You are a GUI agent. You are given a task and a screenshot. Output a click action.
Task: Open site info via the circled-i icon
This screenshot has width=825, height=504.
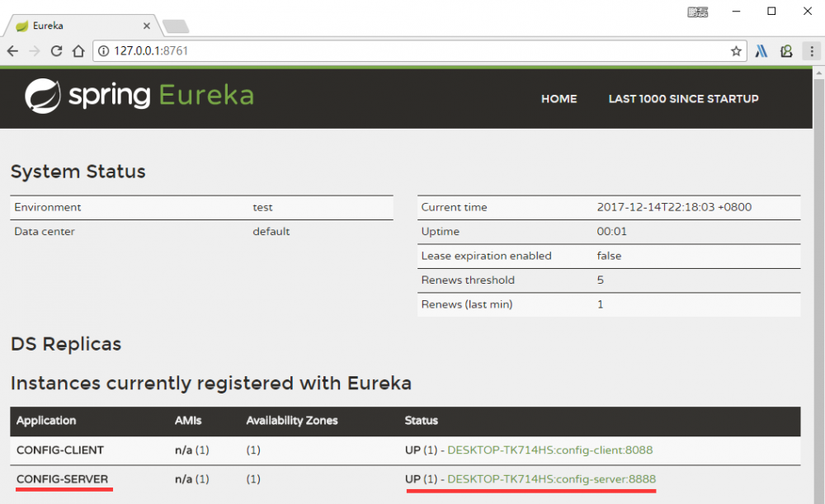(x=101, y=50)
